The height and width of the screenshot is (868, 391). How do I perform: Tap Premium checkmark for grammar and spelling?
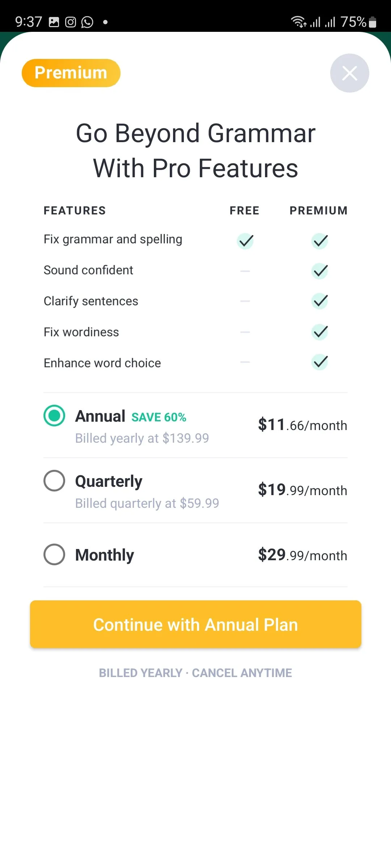tap(320, 241)
